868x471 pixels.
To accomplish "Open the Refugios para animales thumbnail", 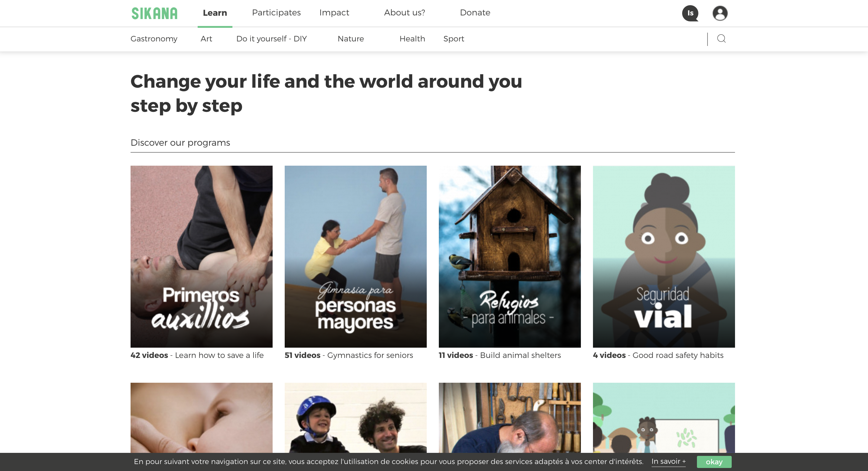I will coord(510,256).
